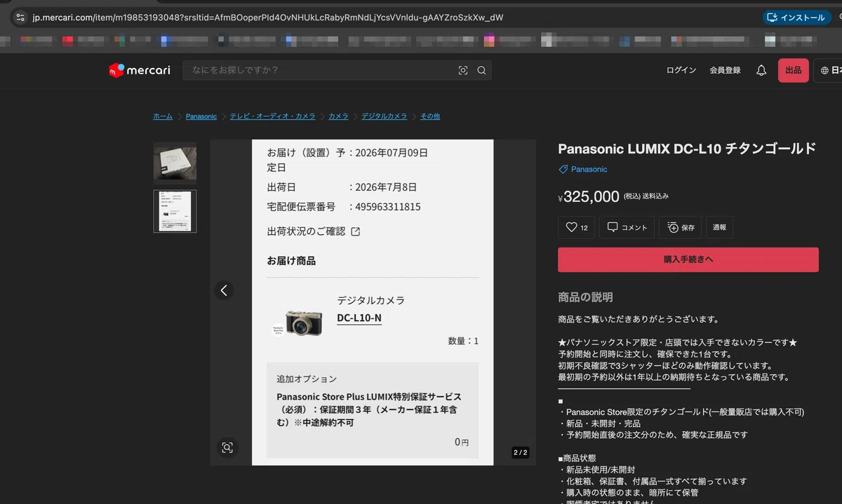Click the image search camera icon
Viewport: 842px width, 504px height.
463,70
